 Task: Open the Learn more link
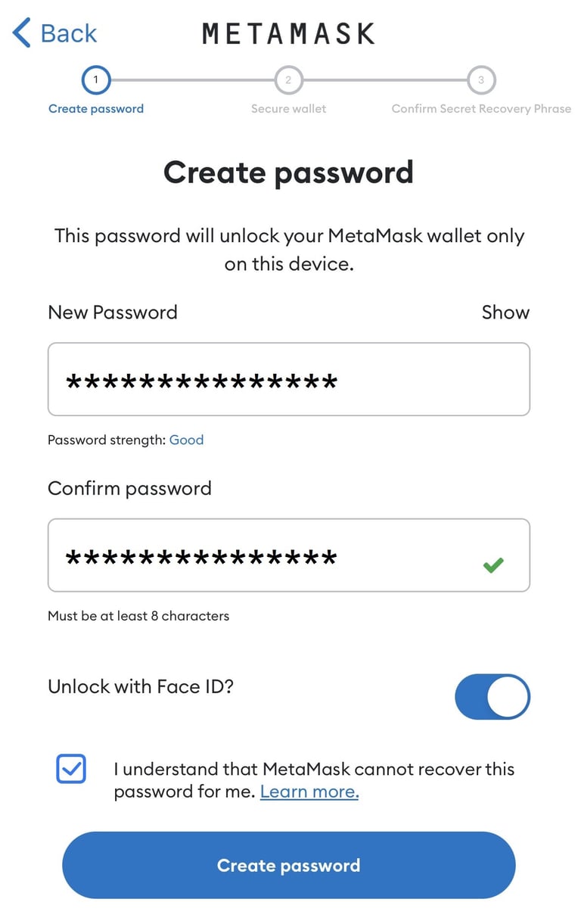309,792
